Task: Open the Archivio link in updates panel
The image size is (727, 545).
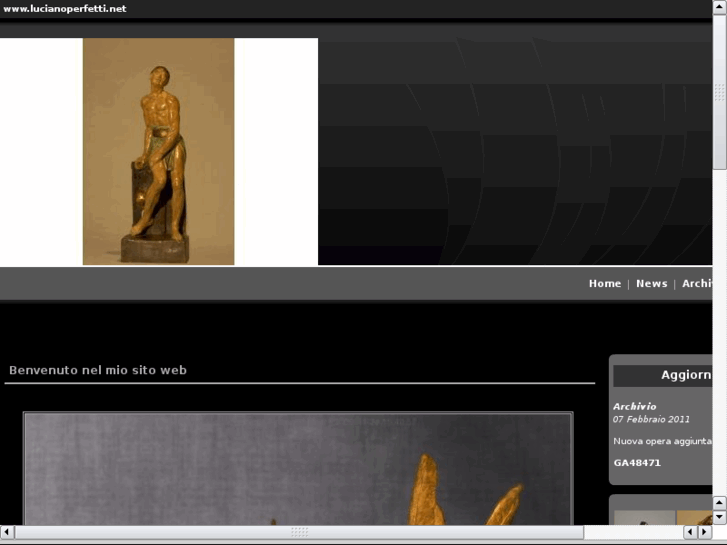Action: click(x=634, y=406)
